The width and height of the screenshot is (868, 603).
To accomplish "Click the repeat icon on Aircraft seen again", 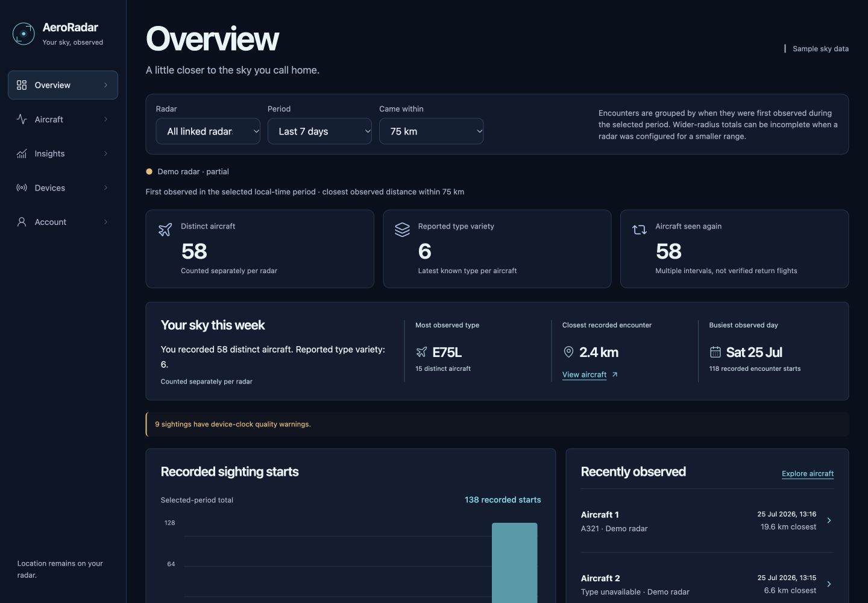I will pyautogui.click(x=640, y=230).
